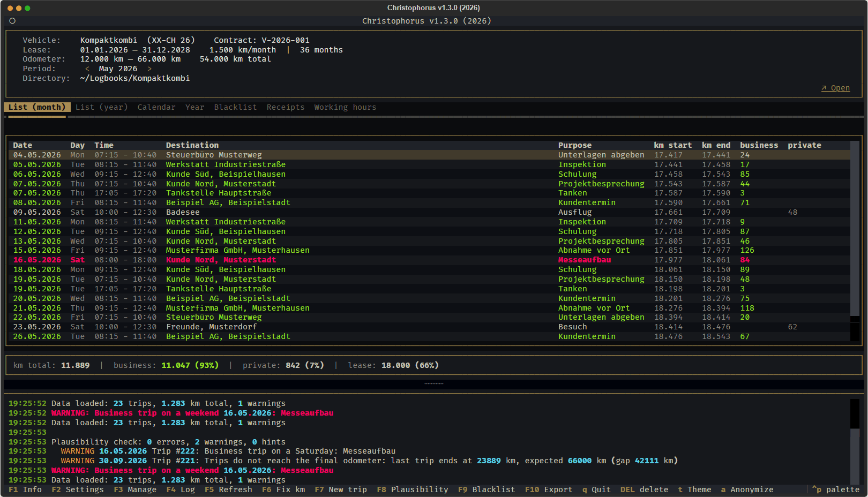Open the Year tab
The height and width of the screenshot is (497, 868).
[x=195, y=107]
